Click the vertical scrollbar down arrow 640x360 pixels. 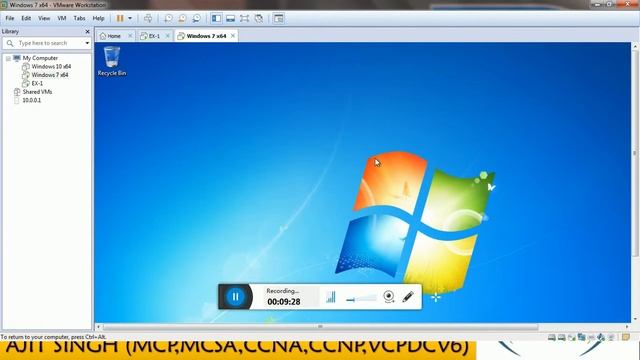pos(635,319)
